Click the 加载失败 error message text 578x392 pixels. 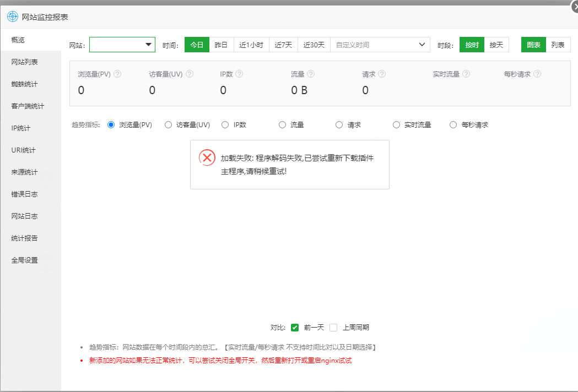[x=297, y=165]
